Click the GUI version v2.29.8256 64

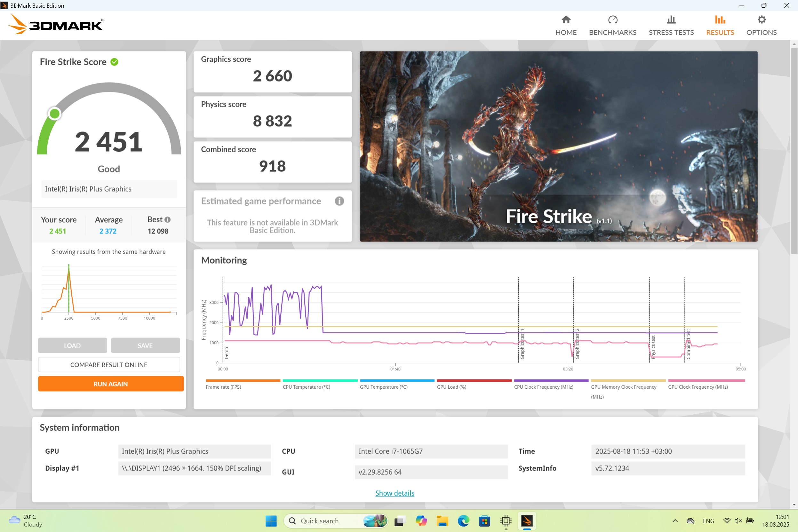(x=431, y=472)
